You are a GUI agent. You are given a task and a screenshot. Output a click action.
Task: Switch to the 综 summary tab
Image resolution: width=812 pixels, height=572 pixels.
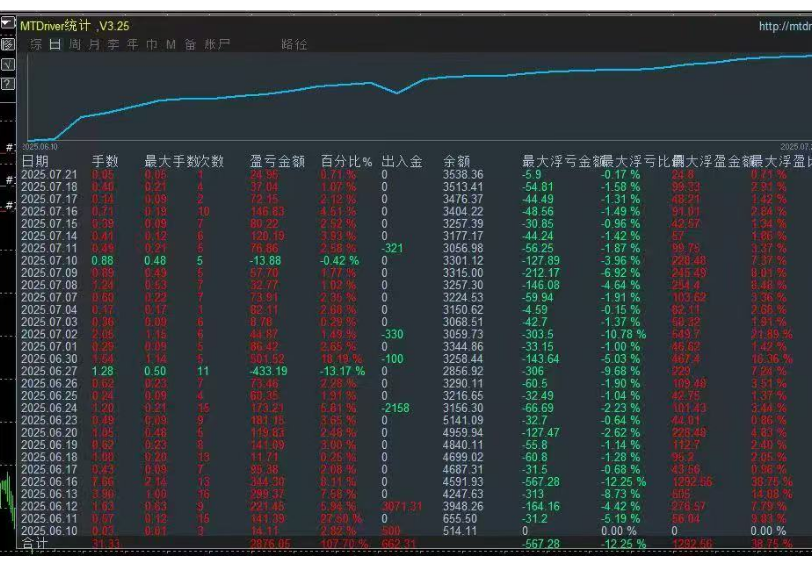tap(36, 45)
